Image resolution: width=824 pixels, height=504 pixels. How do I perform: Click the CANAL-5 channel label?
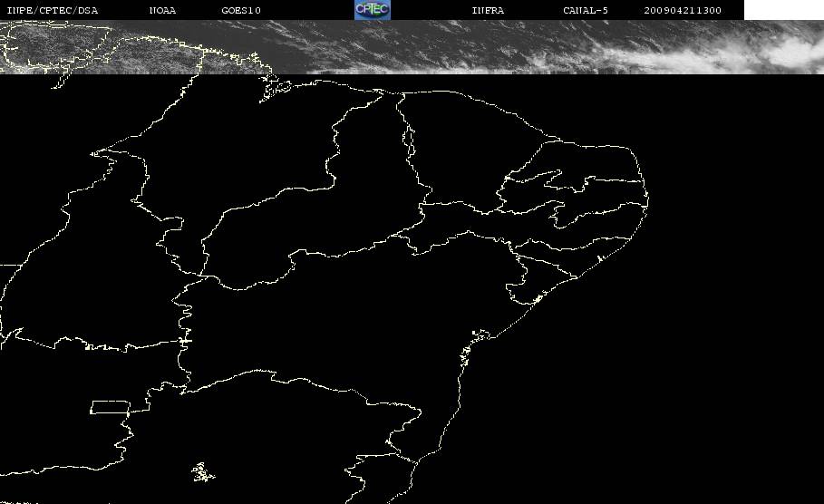586,11
